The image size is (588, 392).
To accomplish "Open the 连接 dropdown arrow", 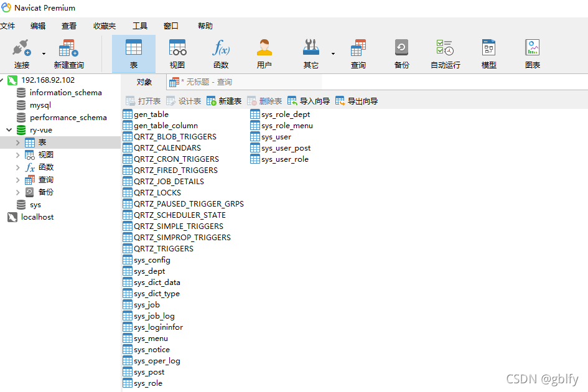I will 44,54.
